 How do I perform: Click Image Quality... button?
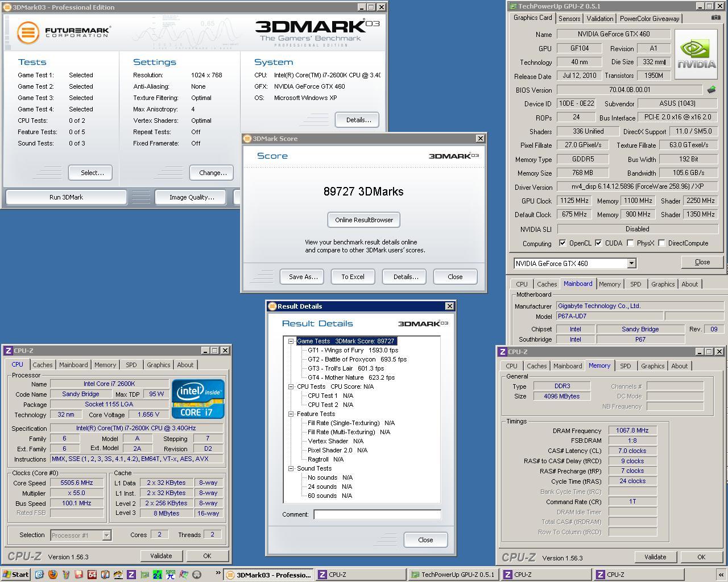[x=192, y=197]
